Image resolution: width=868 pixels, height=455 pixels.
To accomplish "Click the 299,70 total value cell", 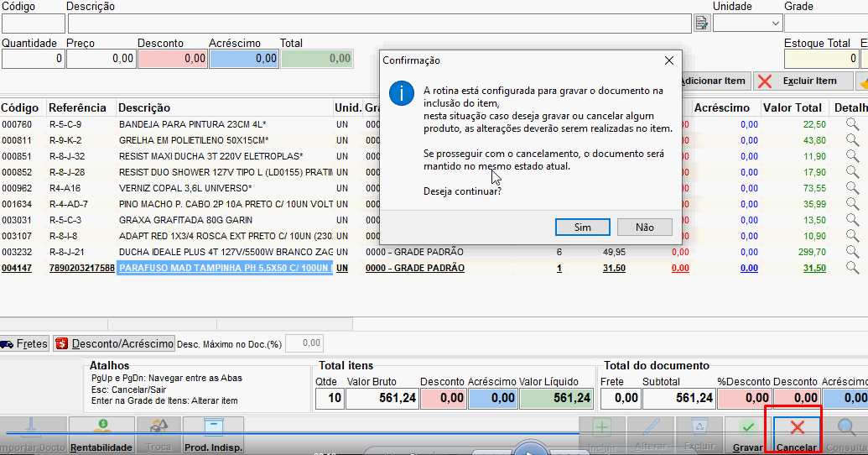I will [x=812, y=252].
